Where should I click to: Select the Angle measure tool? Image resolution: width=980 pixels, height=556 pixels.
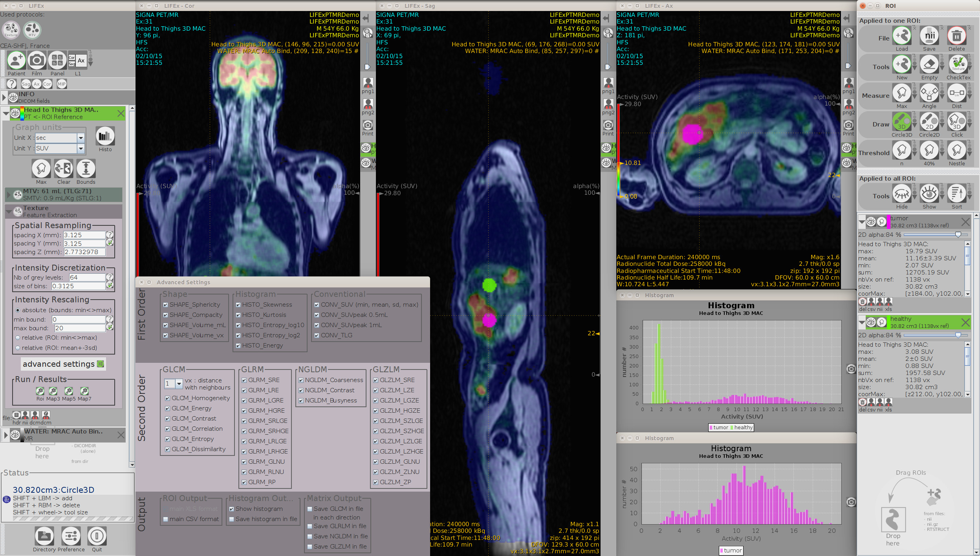[929, 93]
